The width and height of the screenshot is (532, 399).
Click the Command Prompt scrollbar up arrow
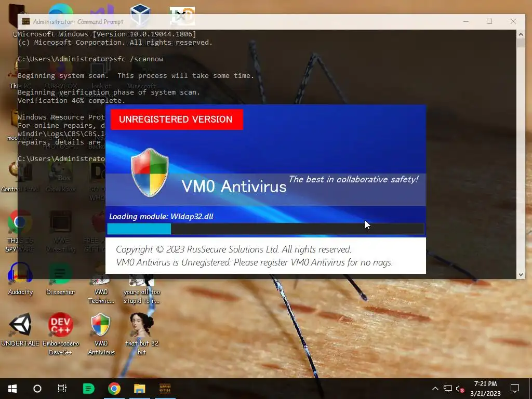point(521,34)
